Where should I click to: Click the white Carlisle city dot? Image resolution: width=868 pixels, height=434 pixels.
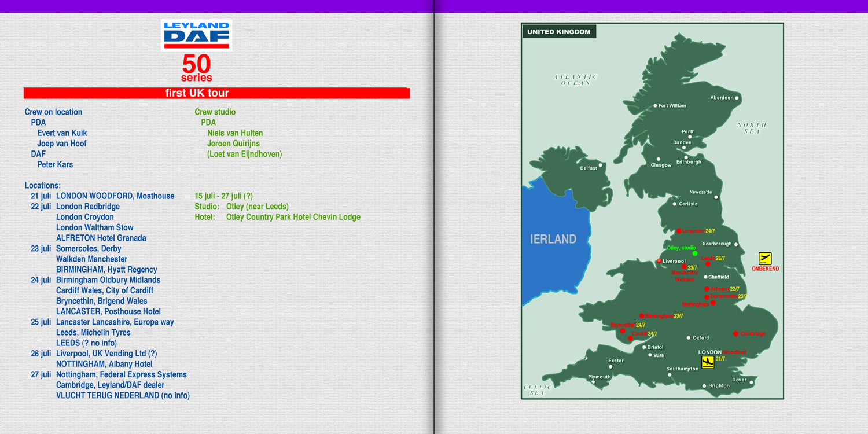click(x=675, y=204)
